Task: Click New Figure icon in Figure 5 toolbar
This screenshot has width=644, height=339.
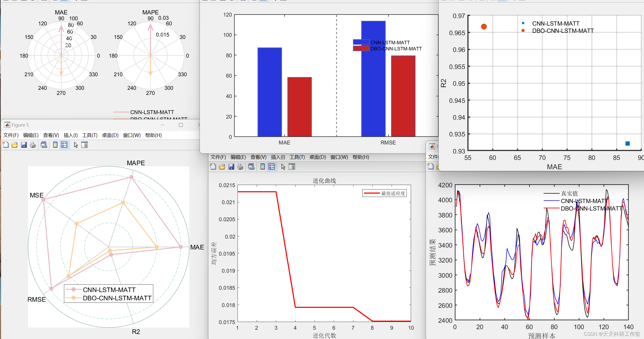Action: coord(6,145)
